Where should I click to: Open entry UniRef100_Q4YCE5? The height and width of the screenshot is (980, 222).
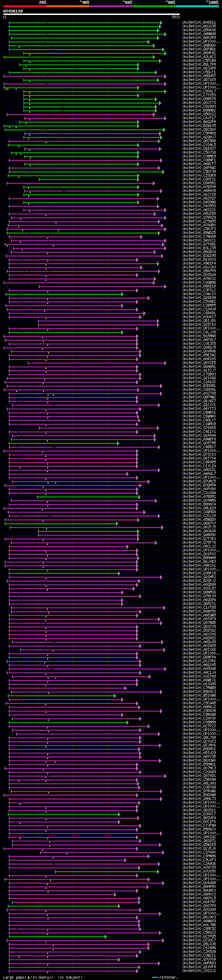click(x=199, y=363)
